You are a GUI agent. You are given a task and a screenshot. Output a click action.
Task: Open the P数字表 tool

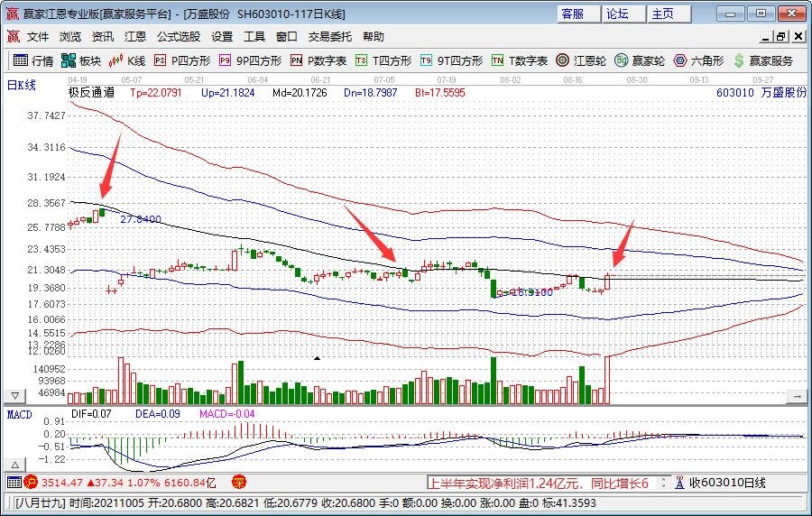tap(318, 61)
